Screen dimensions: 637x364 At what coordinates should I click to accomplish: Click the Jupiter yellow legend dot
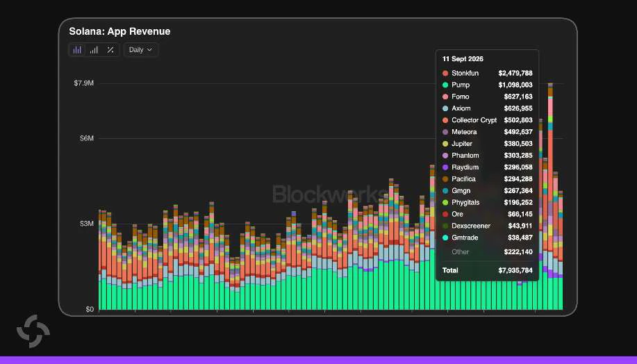pos(445,144)
